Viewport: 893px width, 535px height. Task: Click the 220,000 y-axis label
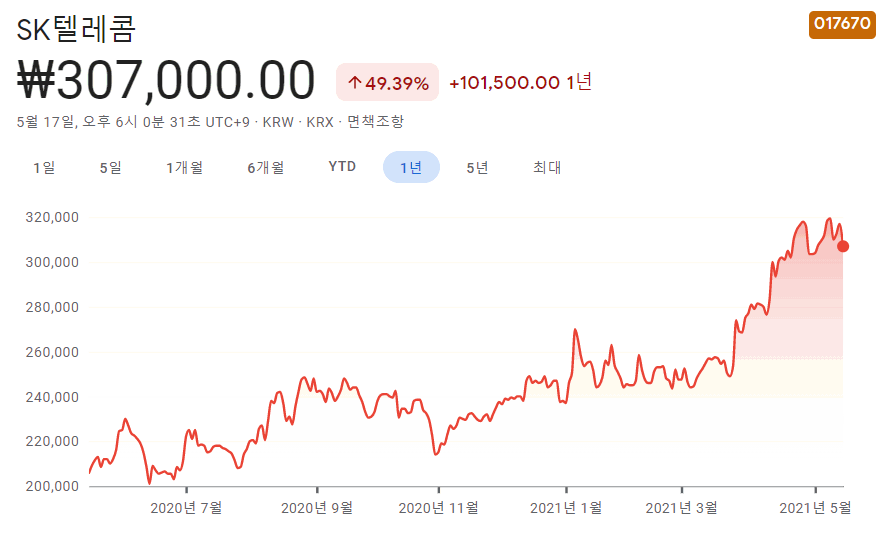[52, 442]
